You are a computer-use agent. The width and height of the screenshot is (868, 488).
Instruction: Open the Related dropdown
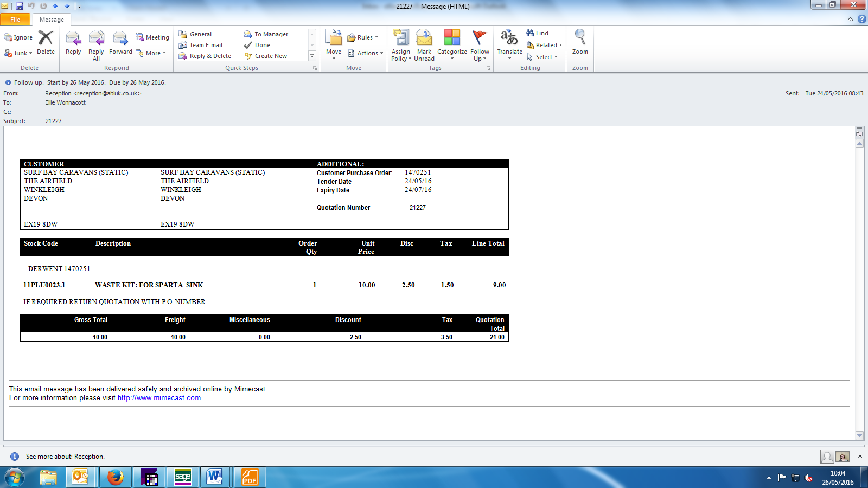coord(544,45)
